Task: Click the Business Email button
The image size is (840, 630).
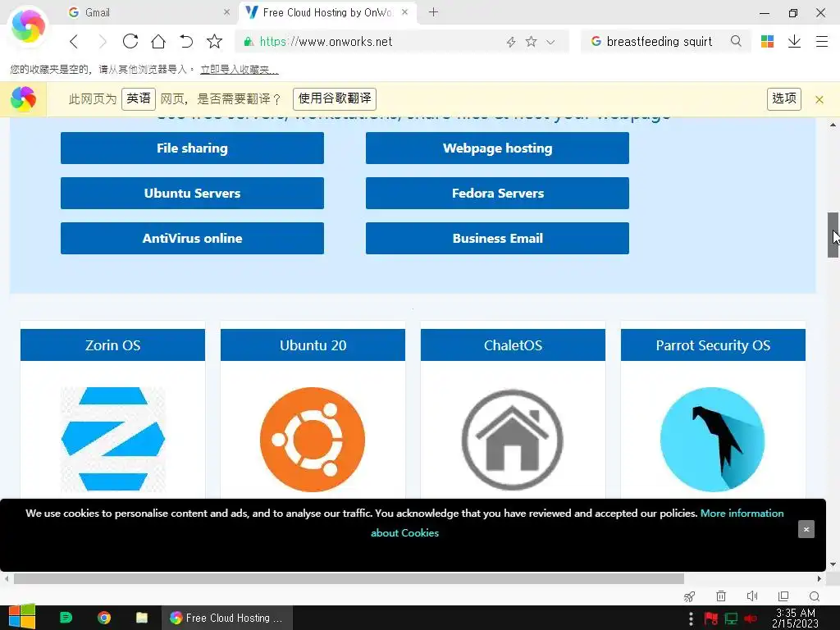Action: pyautogui.click(x=497, y=238)
